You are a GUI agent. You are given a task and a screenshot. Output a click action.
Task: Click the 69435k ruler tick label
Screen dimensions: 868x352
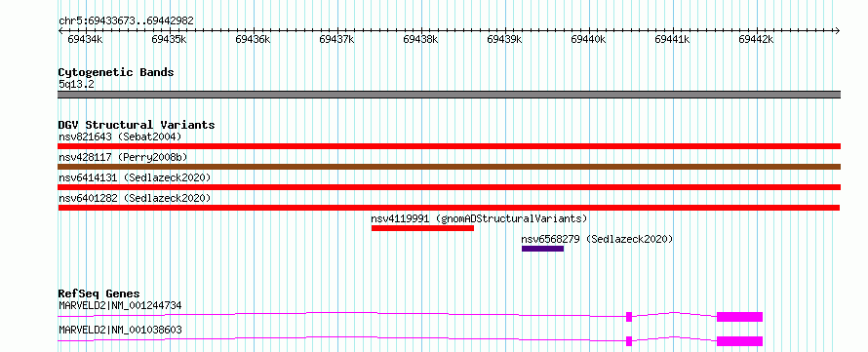[169, 39]
